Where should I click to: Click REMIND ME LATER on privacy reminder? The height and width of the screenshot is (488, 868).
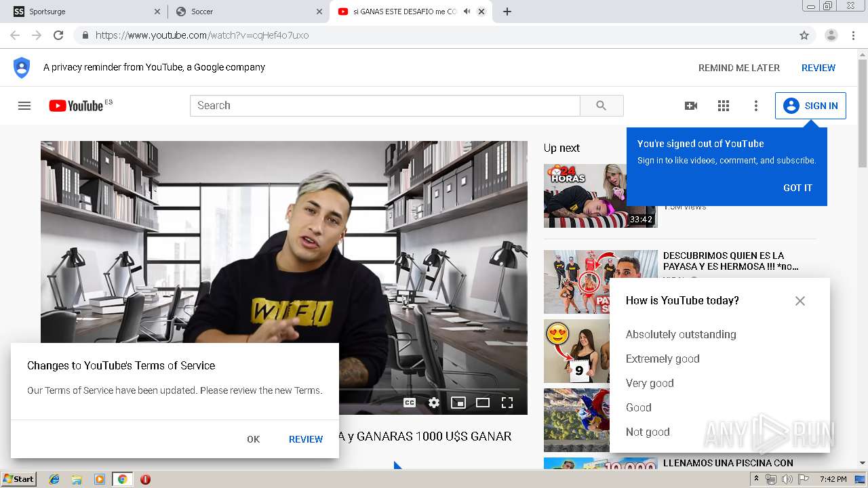(739, 68)
